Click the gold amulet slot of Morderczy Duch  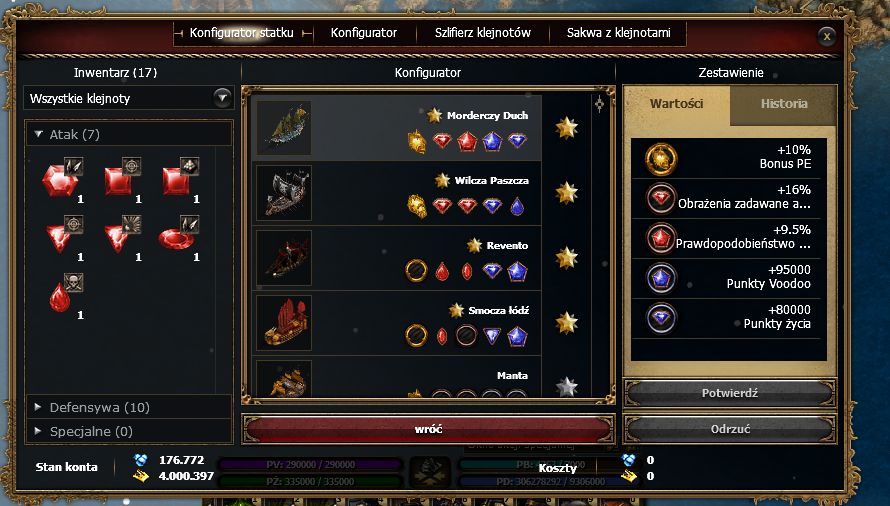(x=417, y=141)
